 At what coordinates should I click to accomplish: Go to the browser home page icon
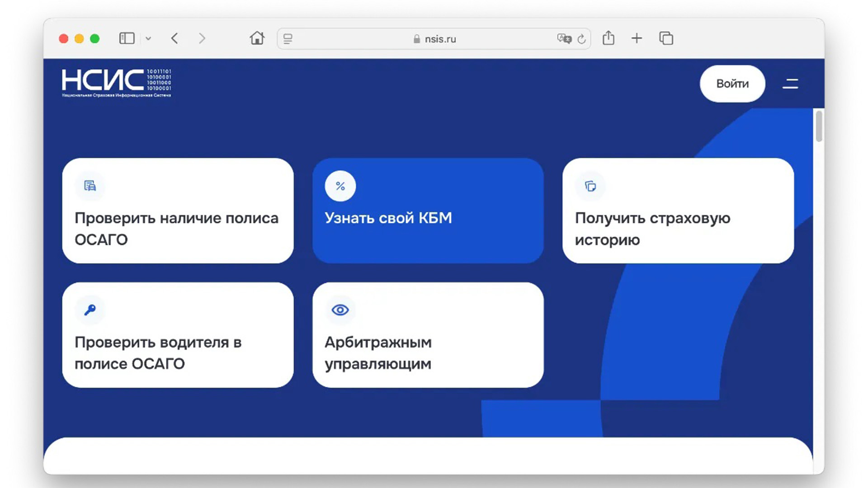coord(257,38)
